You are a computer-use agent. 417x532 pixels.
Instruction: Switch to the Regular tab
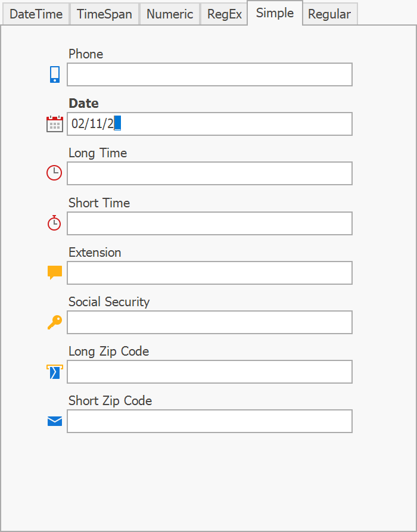329,14
